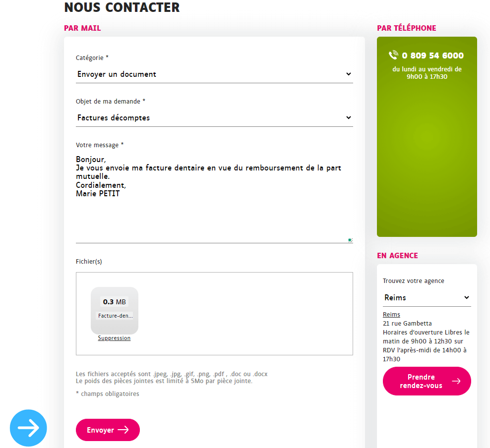The image size is (490, 448).
Task: Click the Prendre rendez-vous button
Action: 427,381
